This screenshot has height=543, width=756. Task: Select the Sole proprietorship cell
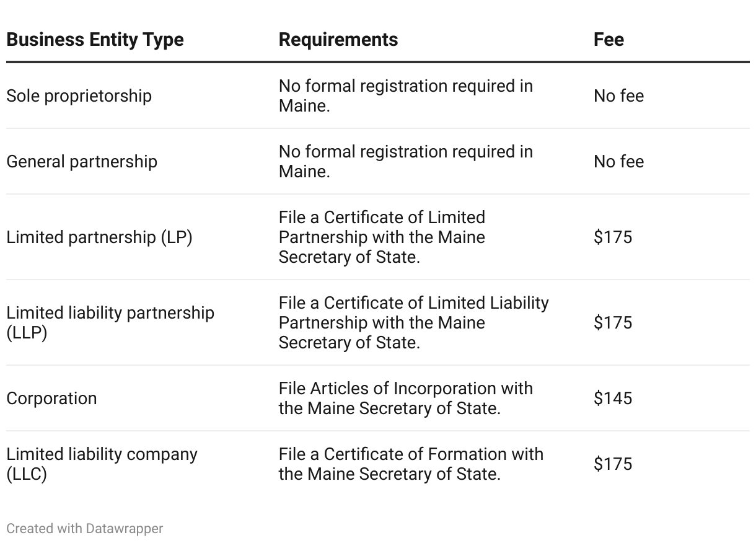[x=79, y=96]
